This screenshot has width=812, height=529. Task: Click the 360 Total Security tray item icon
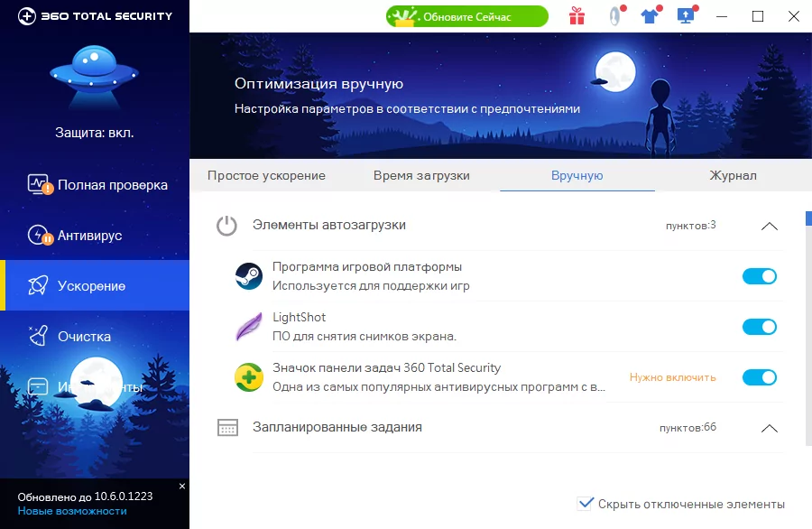(x=249, y=377)
